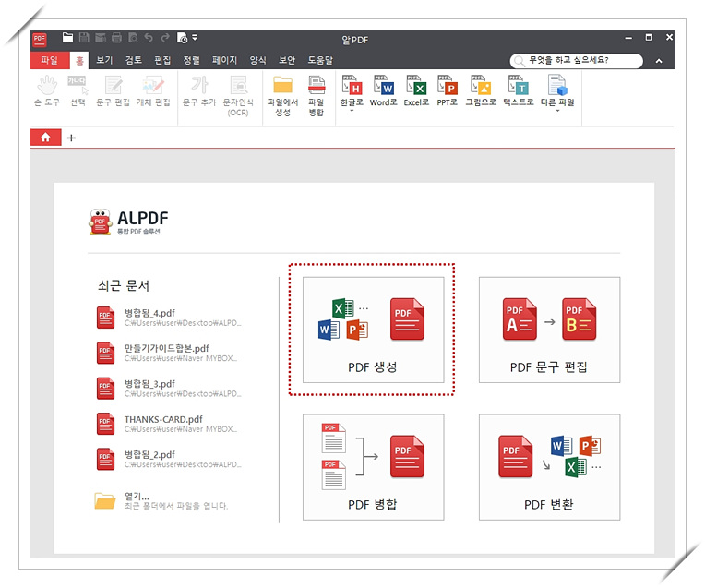Switch to the 양식 form tab
The height and width of the screenshot is (588, 705).
(x=258, y=60)
